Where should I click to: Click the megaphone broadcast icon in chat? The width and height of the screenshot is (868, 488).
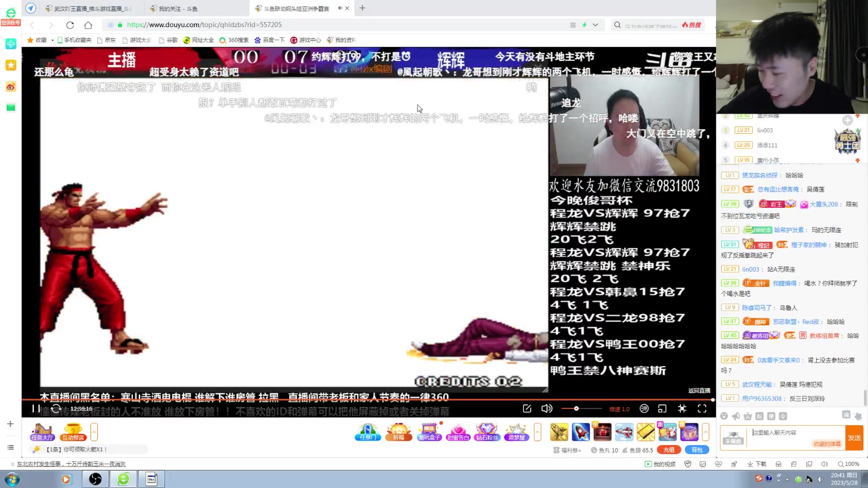[x=736, y=416]
